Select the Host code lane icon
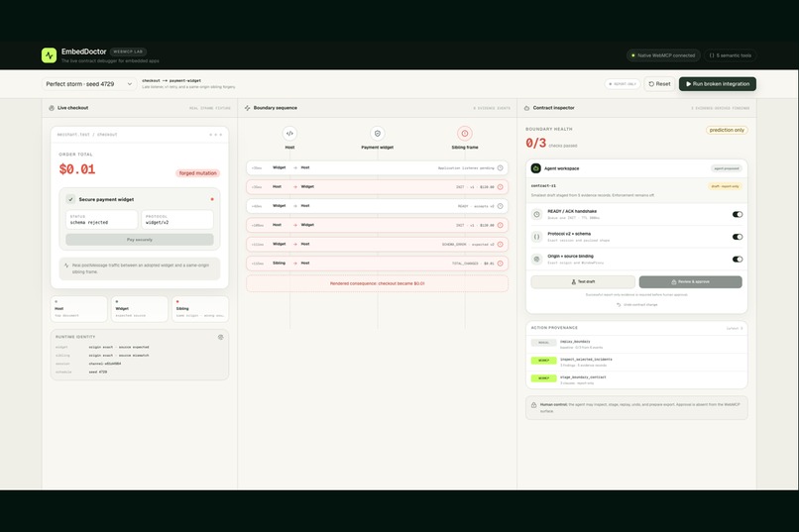Screen dimensions: 799x532 [289, 134]
